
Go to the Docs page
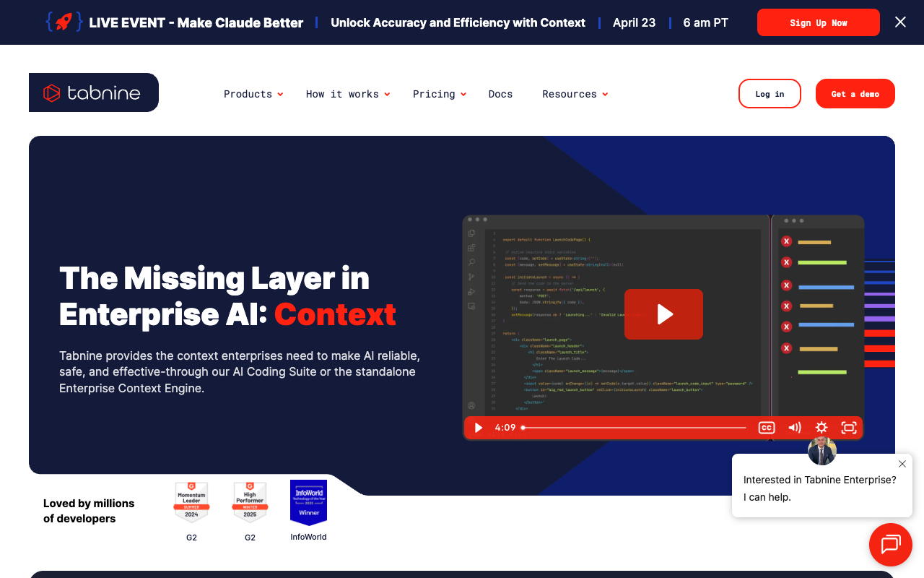pos(500,94)
